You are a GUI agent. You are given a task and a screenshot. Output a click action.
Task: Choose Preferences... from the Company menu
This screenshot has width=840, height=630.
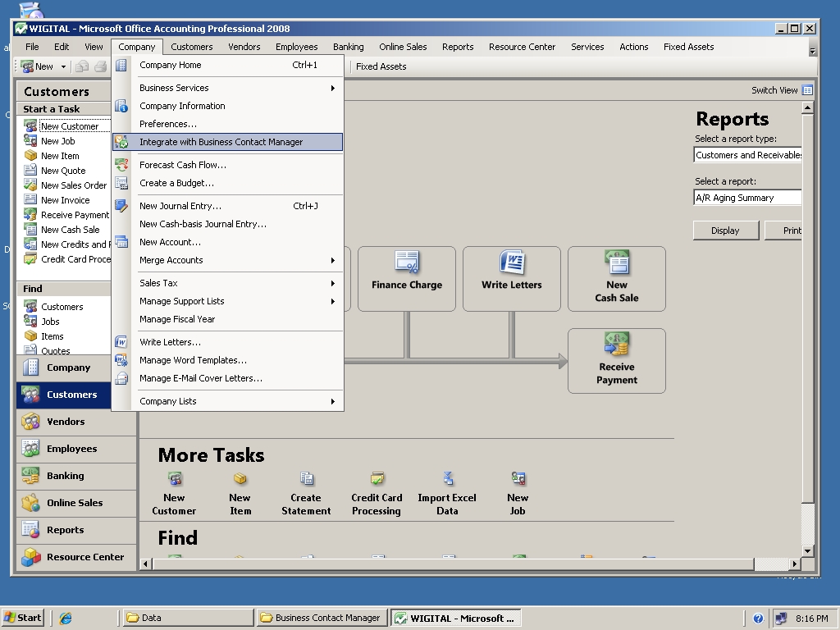click(228, 124)
